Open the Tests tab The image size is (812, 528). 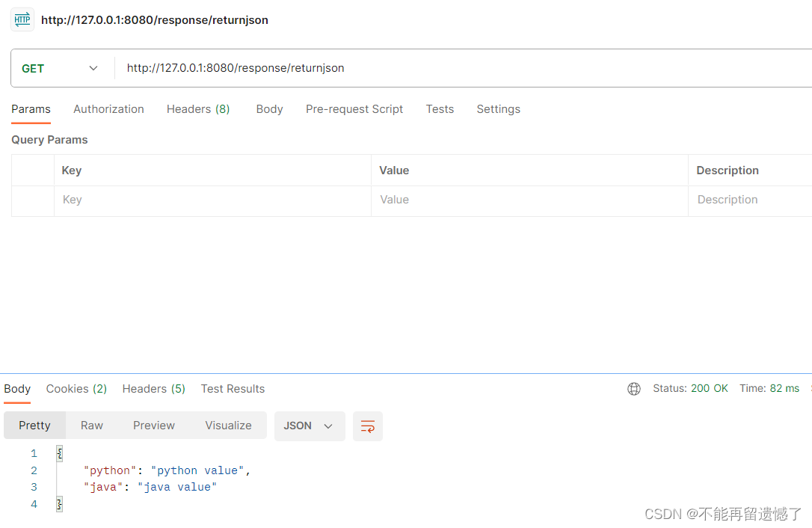pos(440,109)
